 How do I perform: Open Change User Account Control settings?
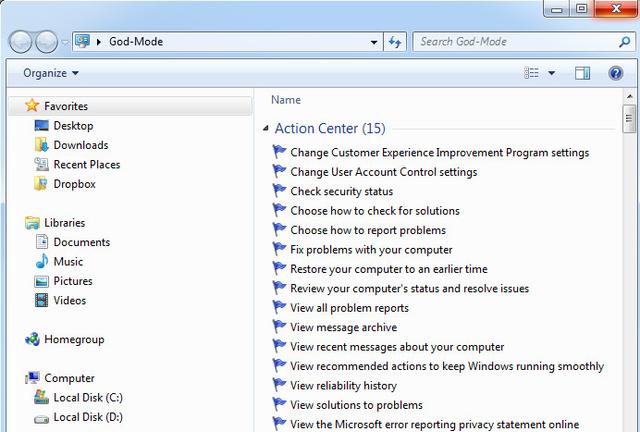384,172
